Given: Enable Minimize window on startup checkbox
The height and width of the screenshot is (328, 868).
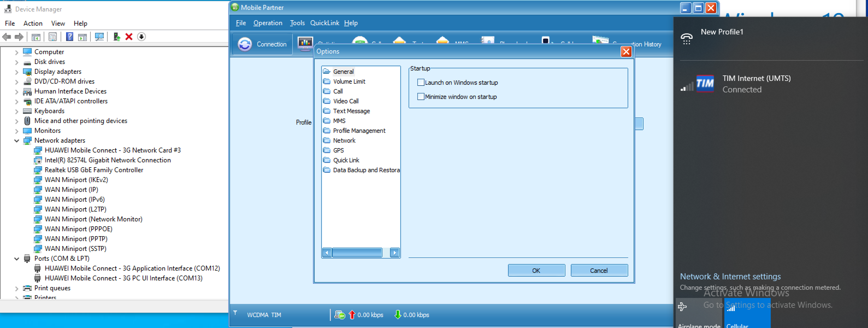Looking at the screenshot, I should tap(421, 97).
